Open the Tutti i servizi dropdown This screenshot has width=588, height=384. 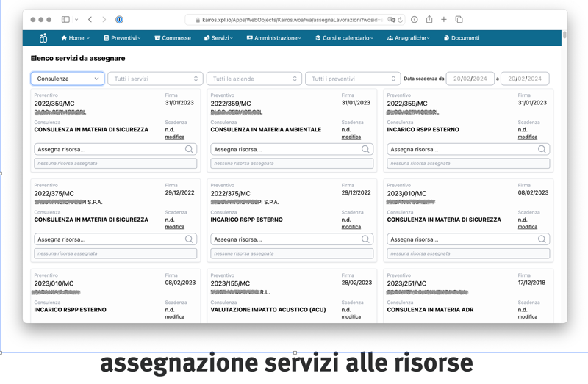pyautogui.click(x=155, y=79)
